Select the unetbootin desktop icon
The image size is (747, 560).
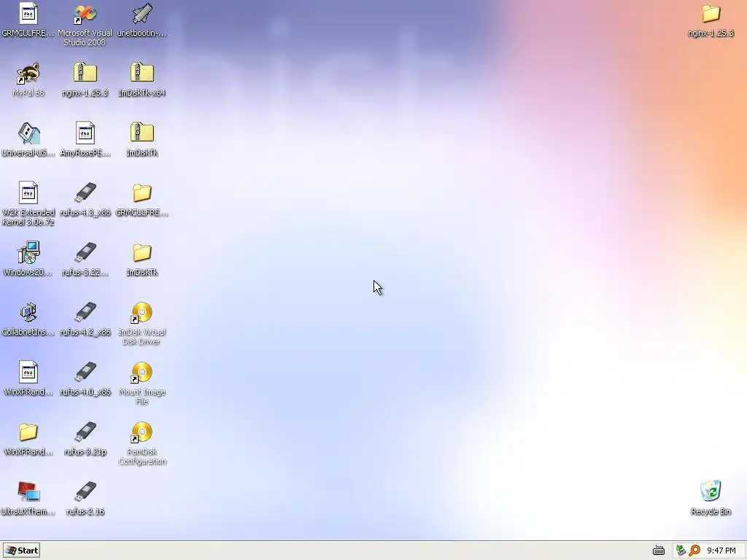coord(142,14)
